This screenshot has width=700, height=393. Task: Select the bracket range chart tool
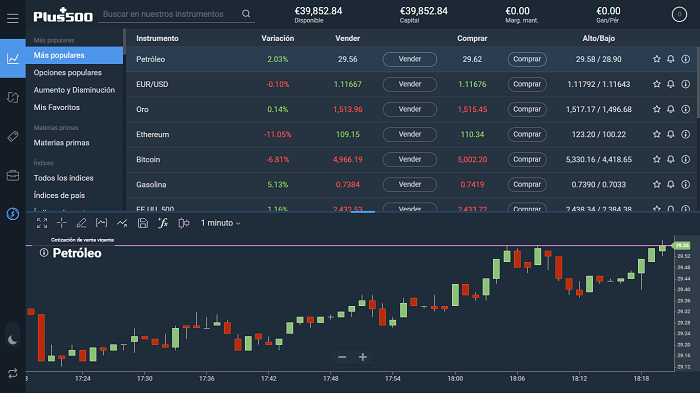pos(101,223)
